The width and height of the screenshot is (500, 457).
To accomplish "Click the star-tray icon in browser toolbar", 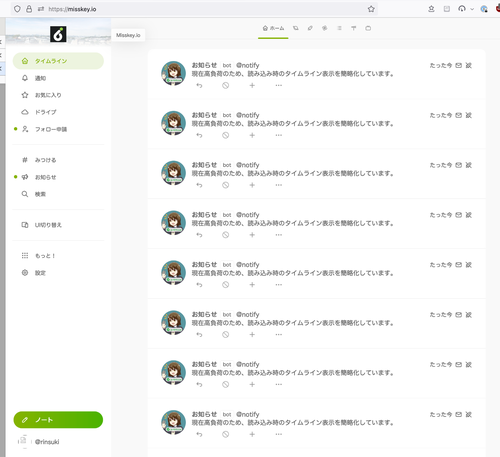I will point(431,9).
